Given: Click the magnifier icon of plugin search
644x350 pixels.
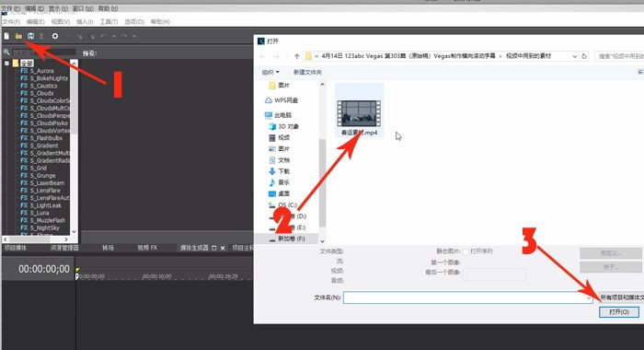Looking at the screenshot, I should pos(6,52).
